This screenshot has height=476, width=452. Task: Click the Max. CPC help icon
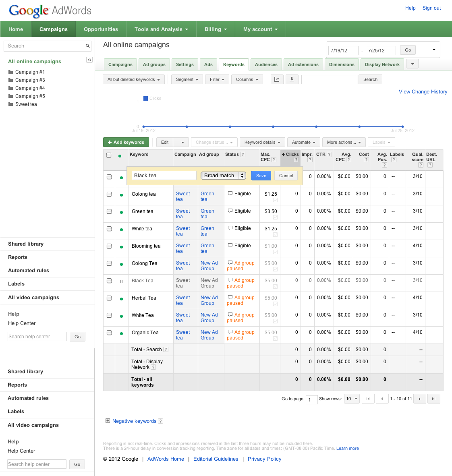point(274,159)
